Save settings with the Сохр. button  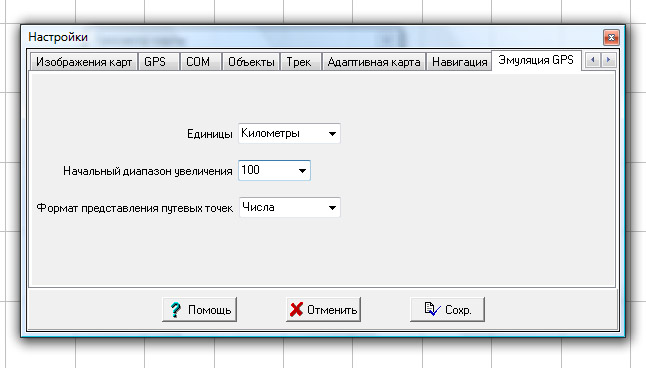[x=447, y=309]
